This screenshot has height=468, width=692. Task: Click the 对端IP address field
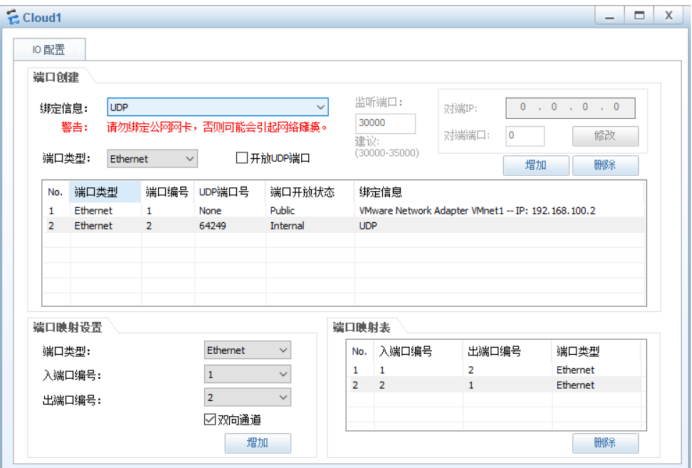point(570,107)
